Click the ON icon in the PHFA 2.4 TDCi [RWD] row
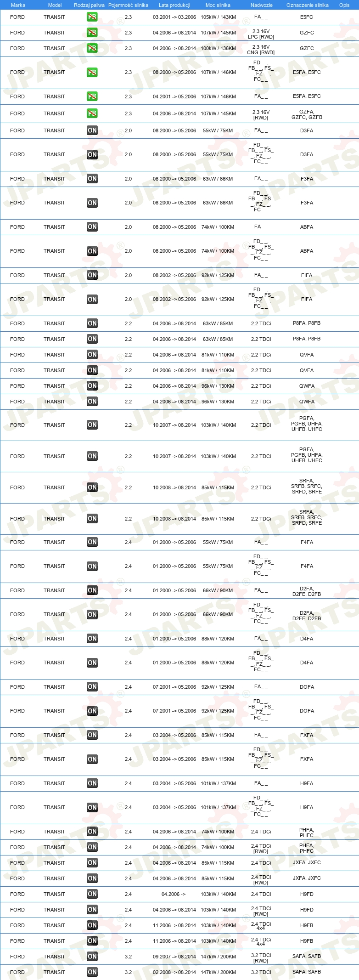 (x=92, y=847)
